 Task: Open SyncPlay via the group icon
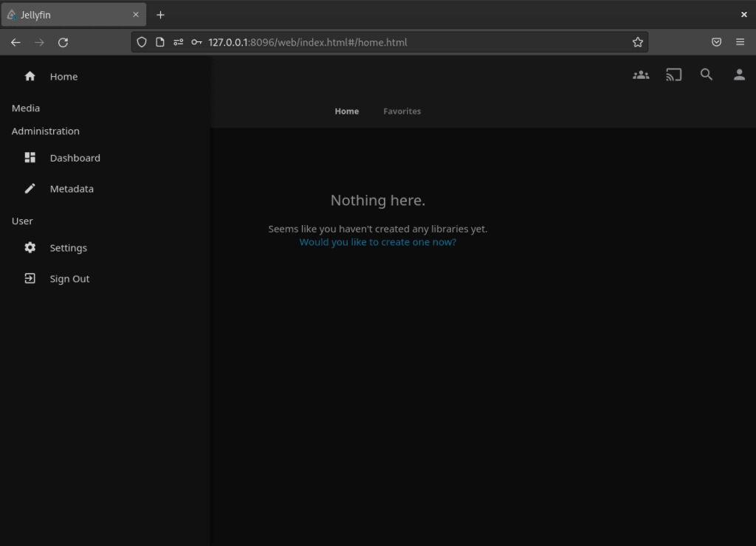click(x=641, y=75)
